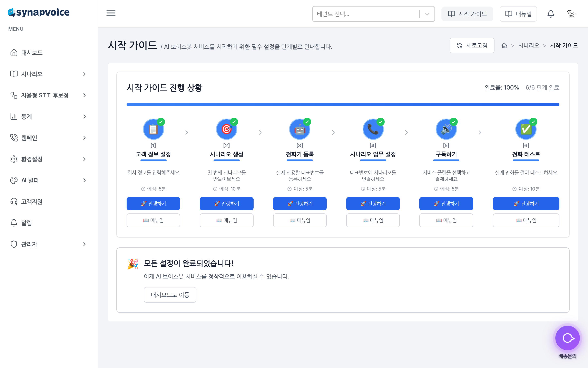Select 통계 menu label
The image size is (588, 368).
pos(27,116)
